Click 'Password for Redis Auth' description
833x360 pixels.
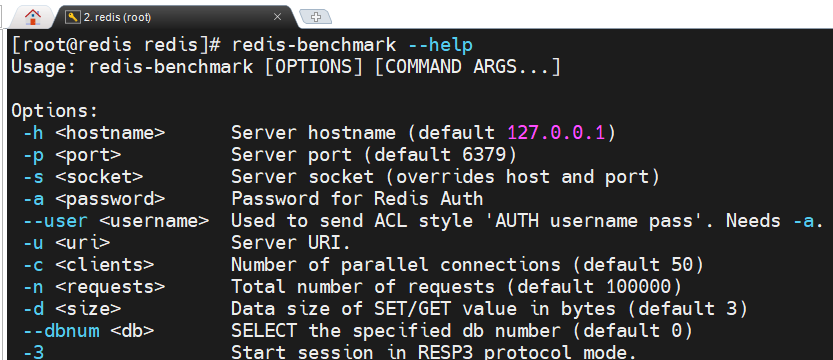358,199
